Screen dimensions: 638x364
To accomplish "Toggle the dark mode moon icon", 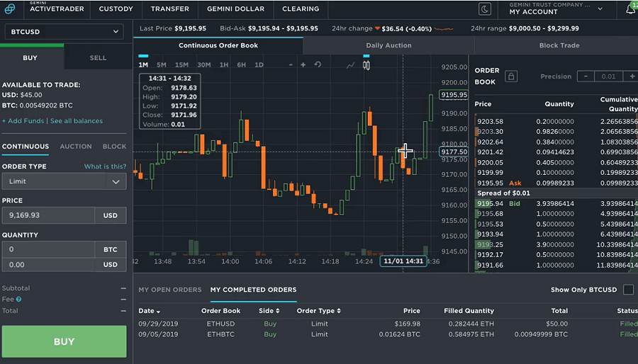I will pos(485,9).
